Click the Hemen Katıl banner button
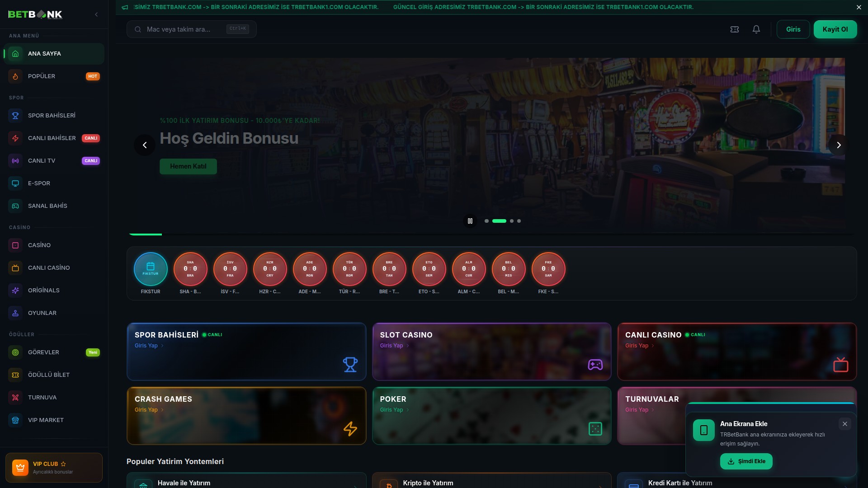 188,166
